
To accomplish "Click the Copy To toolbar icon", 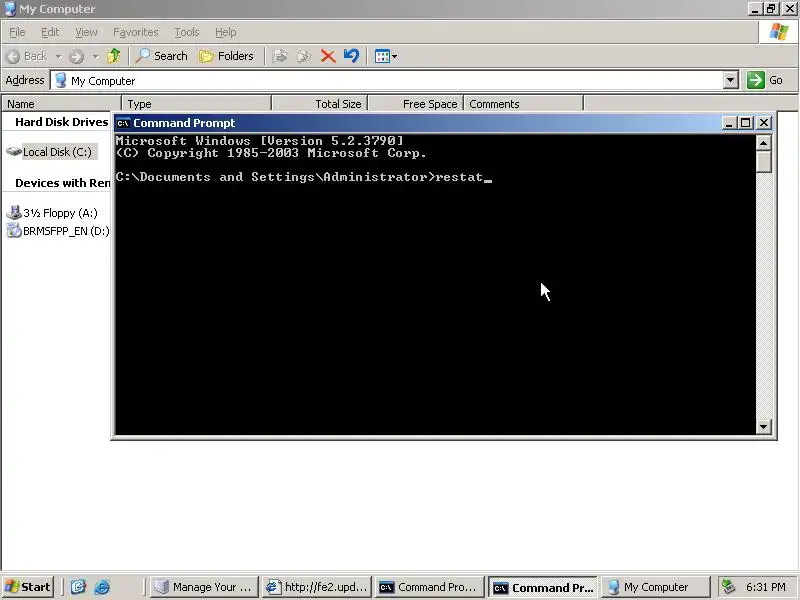I will pyautogui.click(x=304, y=56).
